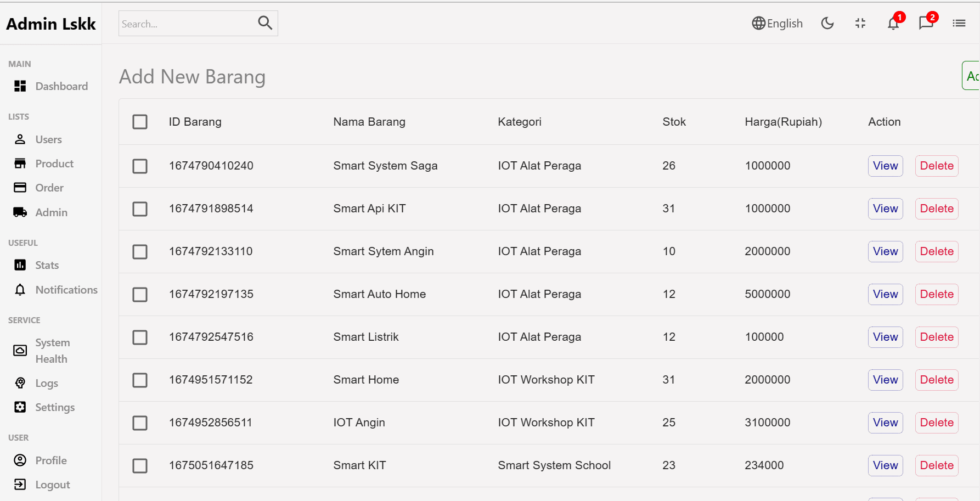Click the fullscreen exit icon
Viewport: 980px width, 501px height.
(860, 23)
